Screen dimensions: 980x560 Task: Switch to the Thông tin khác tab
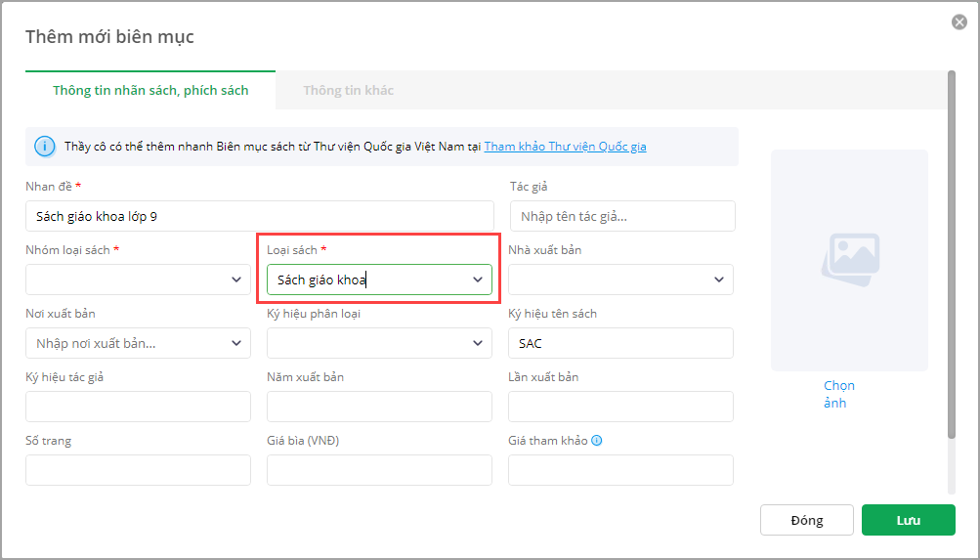point(348,90)
